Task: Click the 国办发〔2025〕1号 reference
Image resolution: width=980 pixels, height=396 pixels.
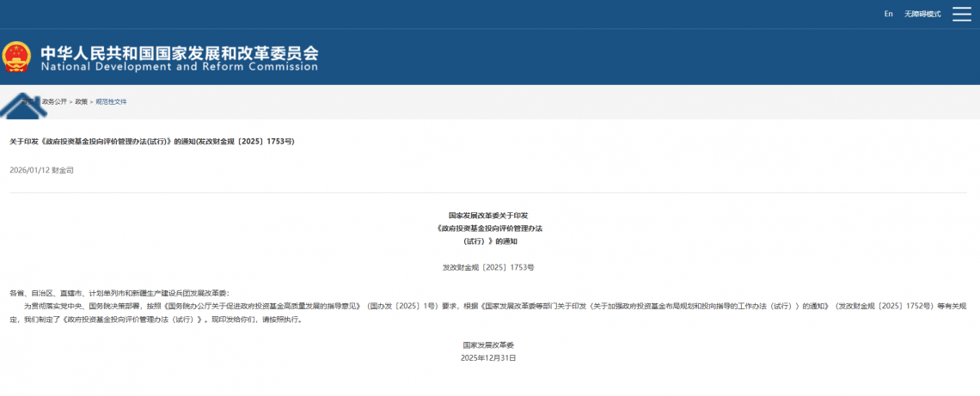Action: coord(398,305)
